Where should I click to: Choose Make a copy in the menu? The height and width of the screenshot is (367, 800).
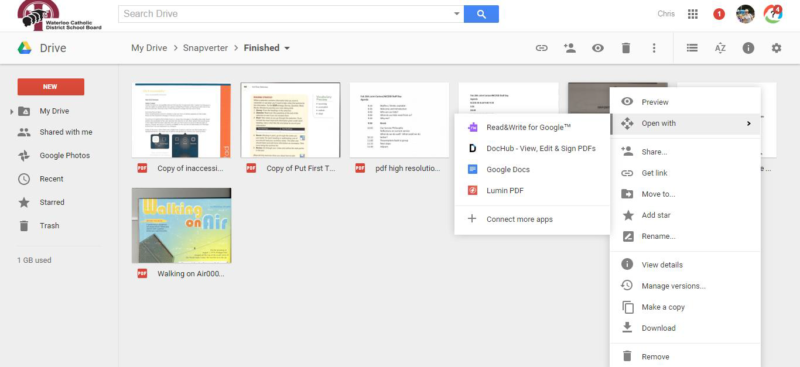tap(685, 307)
